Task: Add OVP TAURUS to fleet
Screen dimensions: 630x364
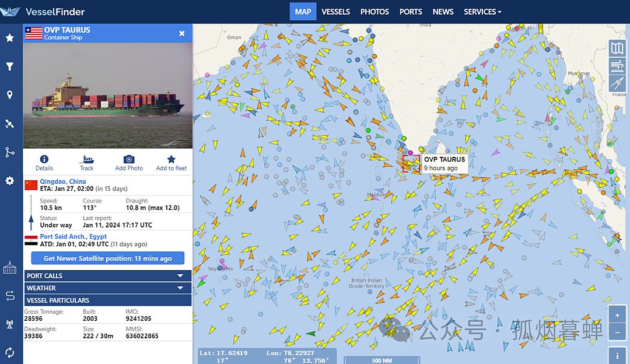Action: coord(171,159)
